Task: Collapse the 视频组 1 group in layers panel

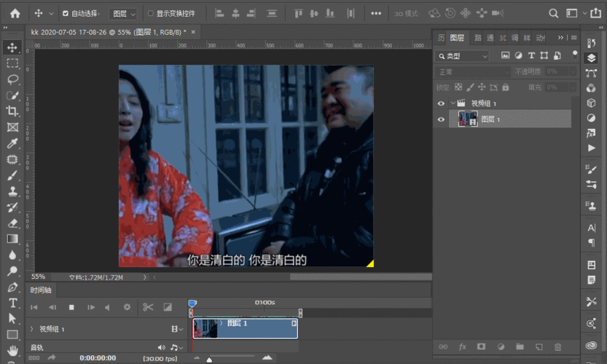Action: [453, 103]
